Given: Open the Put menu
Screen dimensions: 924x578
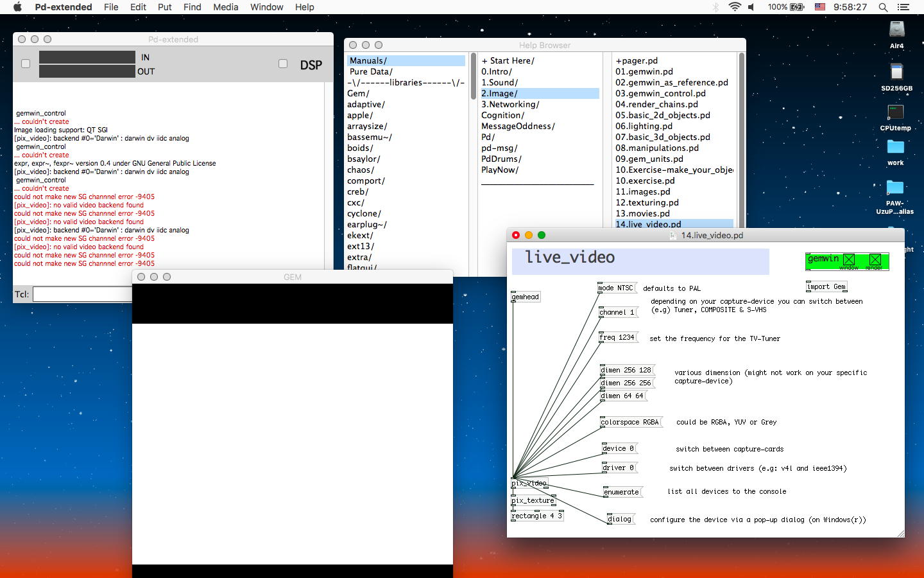Looking at the screenshot, I should (x=165, y=7).
